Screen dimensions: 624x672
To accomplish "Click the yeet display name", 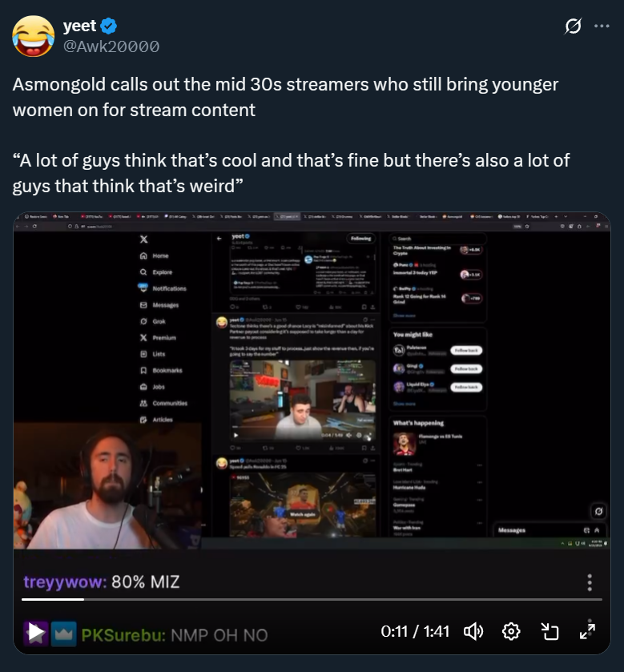I will pos(80,26).
